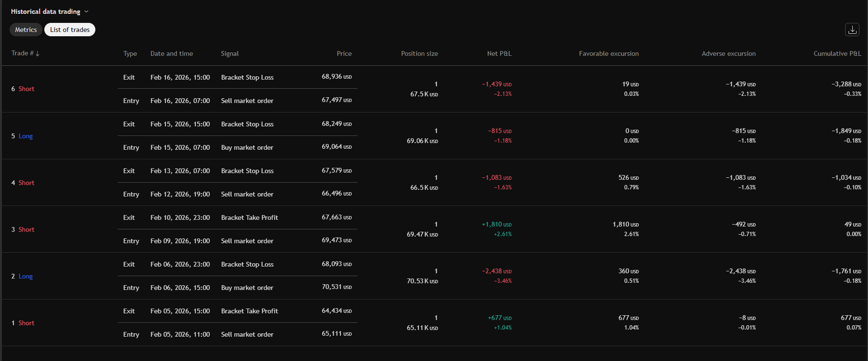The height and width of the screenshot is (361, 868).
Task: Click entry price 66,496 USD
Action: 337,193
